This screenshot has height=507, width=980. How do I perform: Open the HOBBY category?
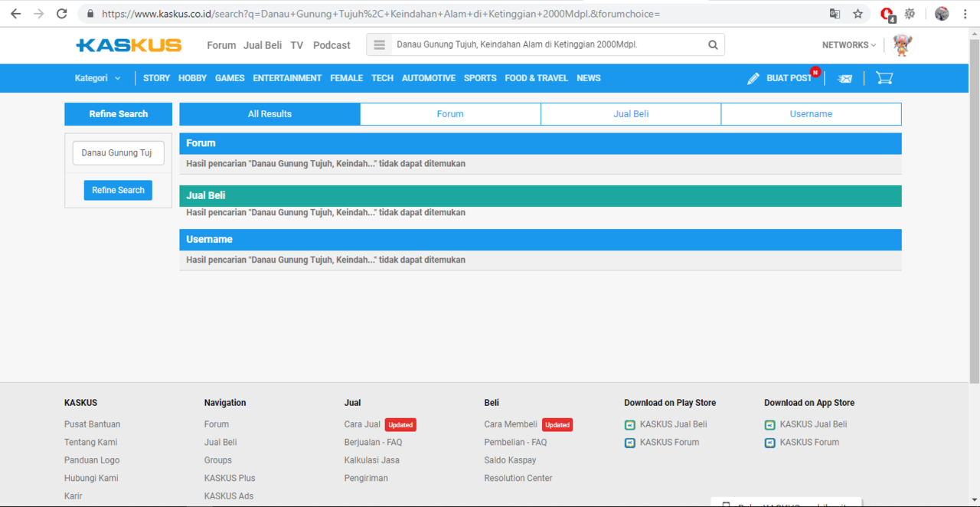tap(192, 78)
